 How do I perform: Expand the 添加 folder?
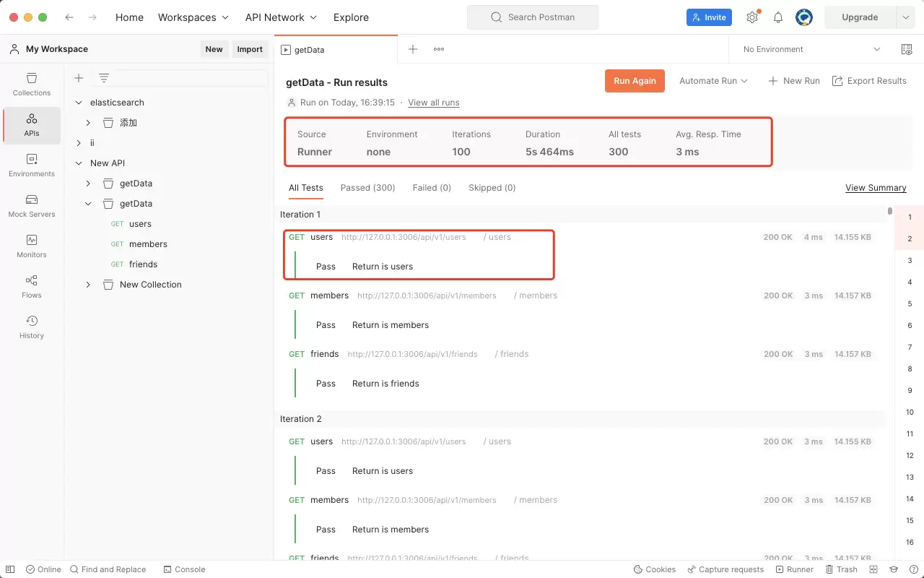point(88,123)
